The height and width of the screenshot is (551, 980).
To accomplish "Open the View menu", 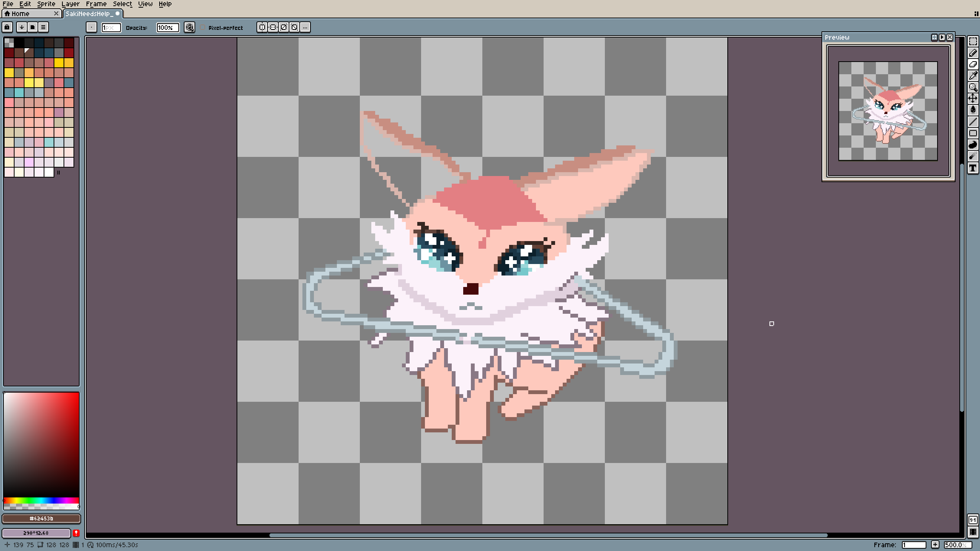I will [145, 4].
